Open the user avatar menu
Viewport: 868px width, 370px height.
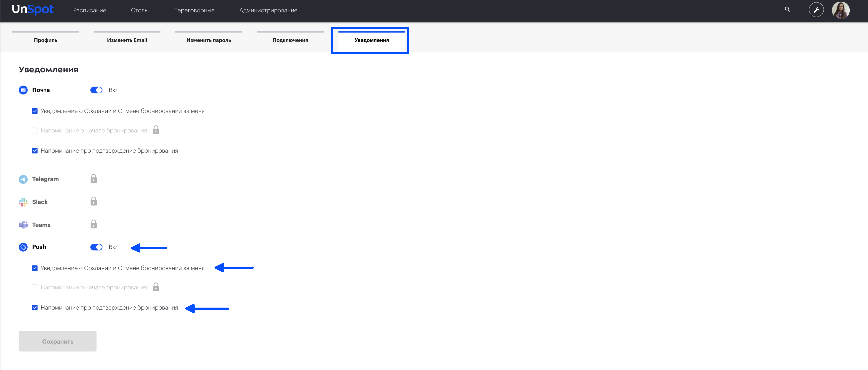[x=841, y=10]
